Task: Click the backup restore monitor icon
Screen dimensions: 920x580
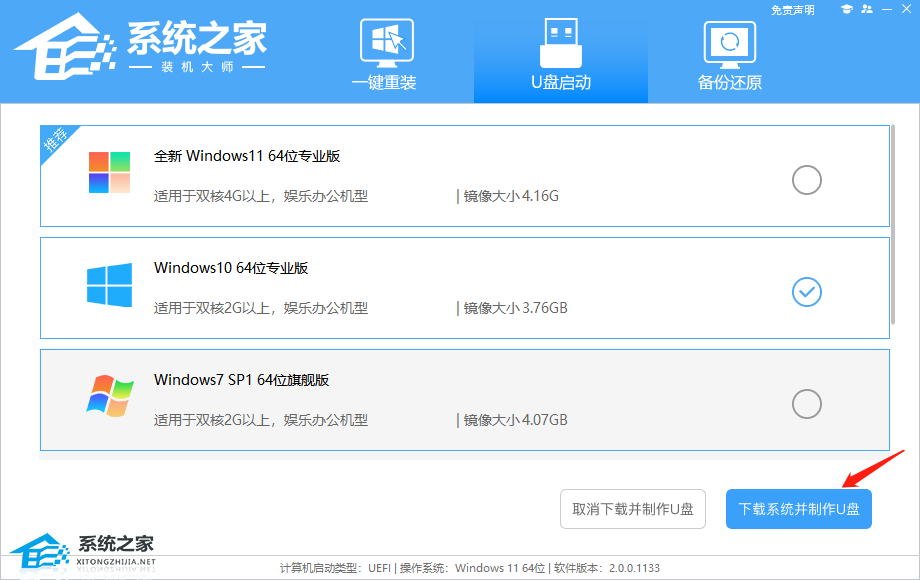Action: pos(729,42)
